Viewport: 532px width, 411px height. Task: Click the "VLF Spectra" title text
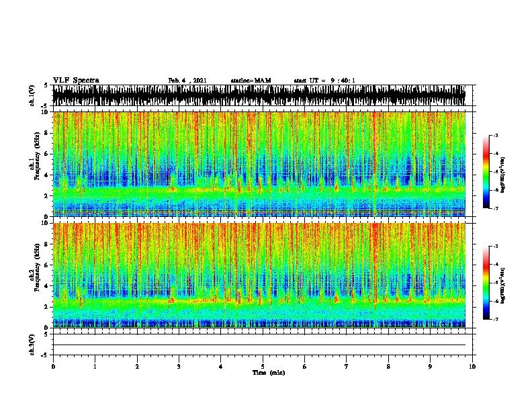pos(76,81)
